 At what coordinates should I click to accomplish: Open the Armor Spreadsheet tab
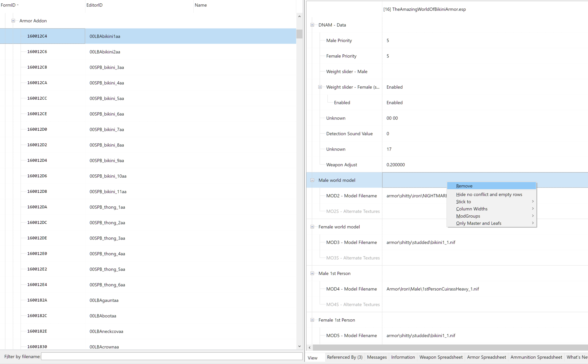(486, 357)
